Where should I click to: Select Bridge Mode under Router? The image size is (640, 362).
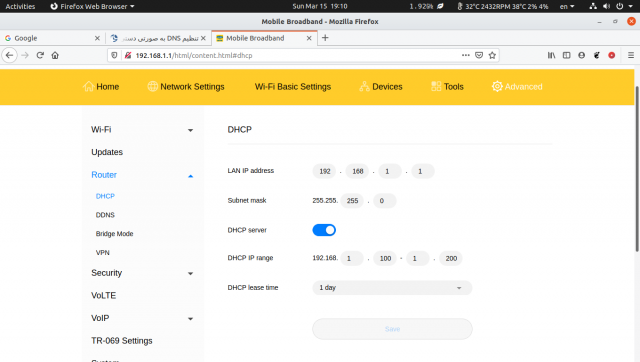point(115,234)
